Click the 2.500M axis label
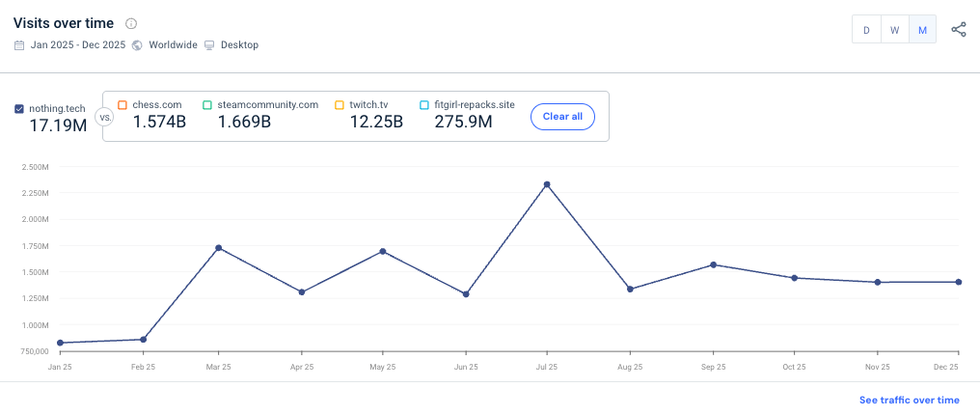The image size is (980, 415). (x=34, y=167)
